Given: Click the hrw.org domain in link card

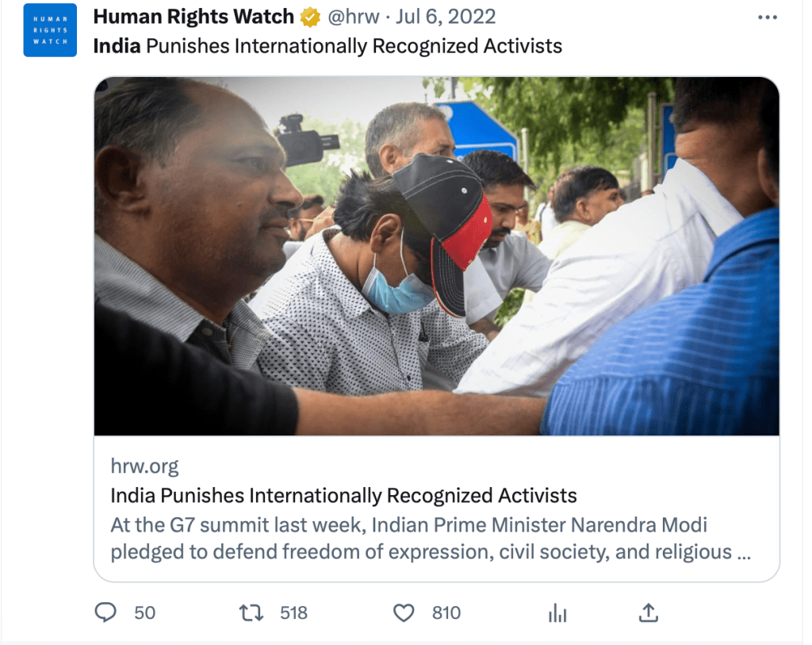Looking at the screenshot, I should pyautogui.click(x=144, y=466).
